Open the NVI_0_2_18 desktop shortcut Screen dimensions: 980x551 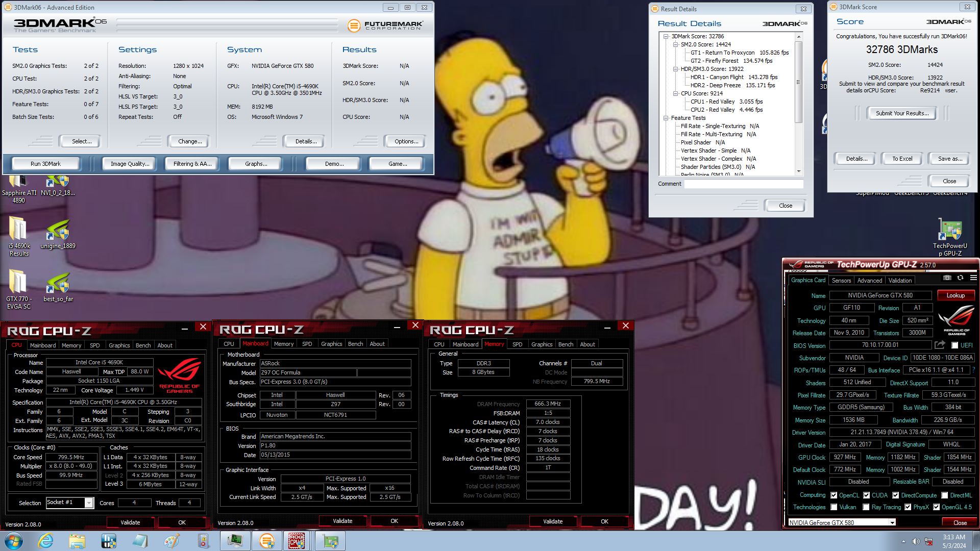point(58,186)
